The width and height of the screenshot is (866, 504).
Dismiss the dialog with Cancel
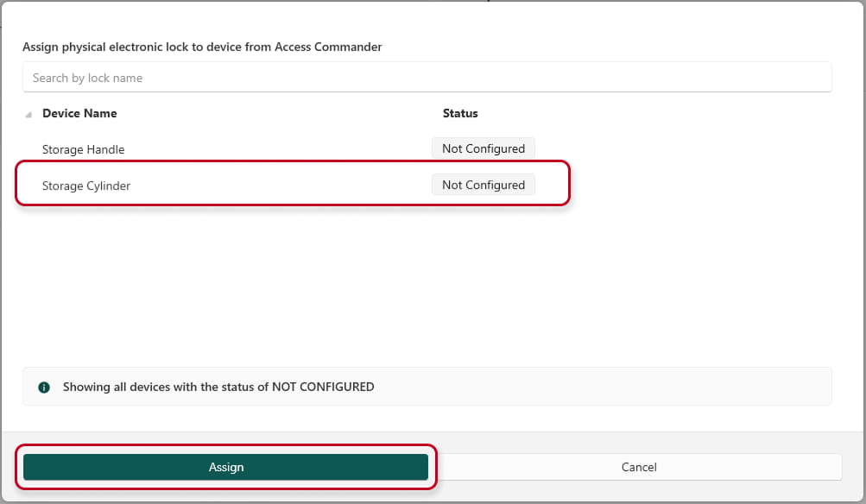pos(639,467)
